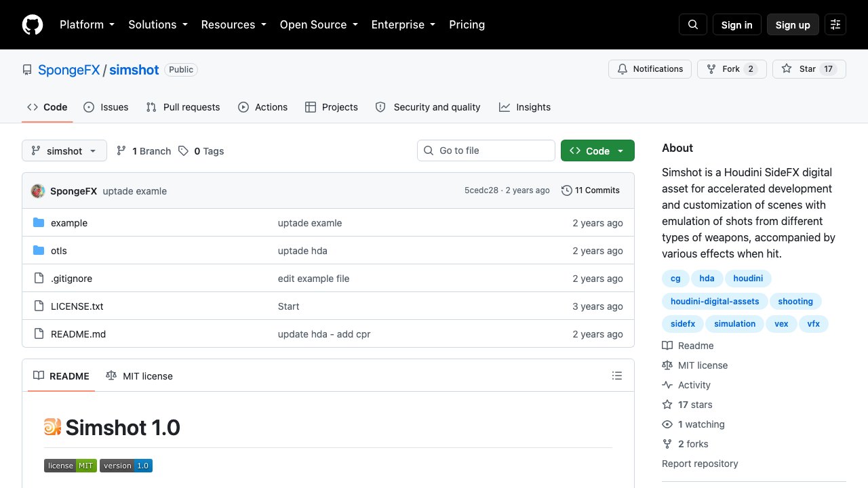Open the hda topic tag

[x=707, y=279]
